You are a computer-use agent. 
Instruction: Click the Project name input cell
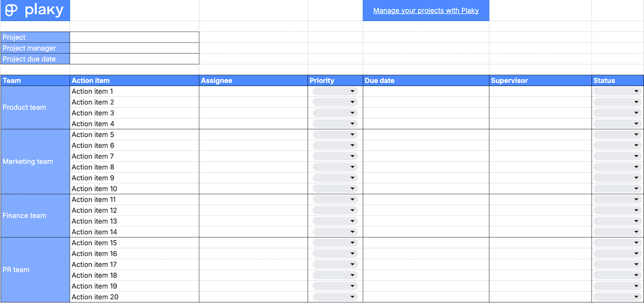134,37
